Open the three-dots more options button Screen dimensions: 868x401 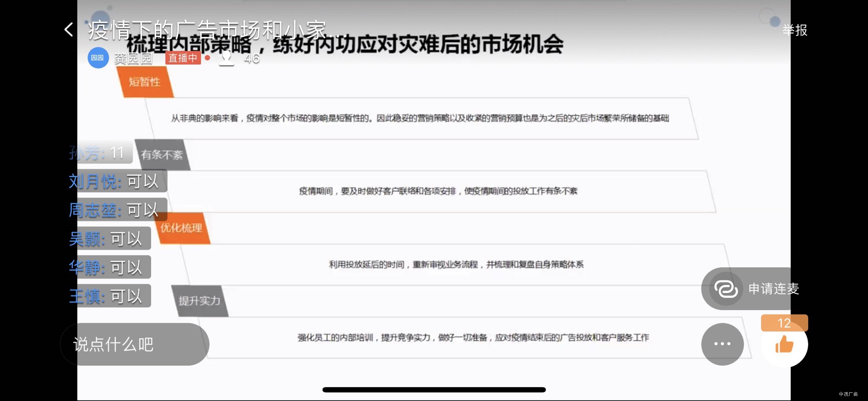(x=722, y=344)
